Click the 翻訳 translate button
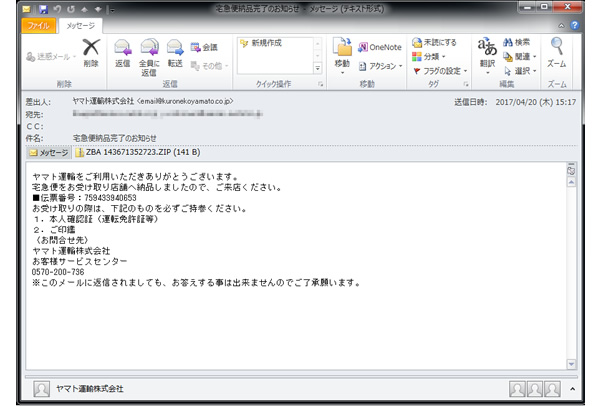The width and height of the screenshot is (600, 406). click(488, 57)
